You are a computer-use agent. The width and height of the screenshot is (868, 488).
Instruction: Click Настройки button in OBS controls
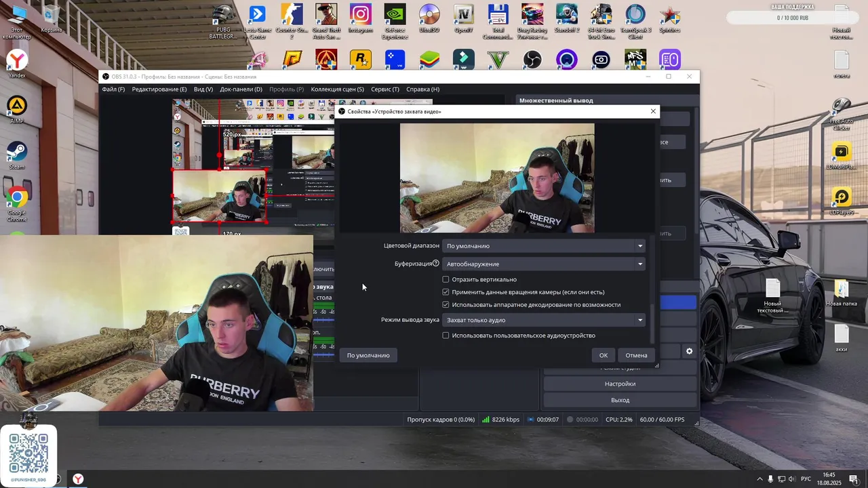[x=620, y=384]
